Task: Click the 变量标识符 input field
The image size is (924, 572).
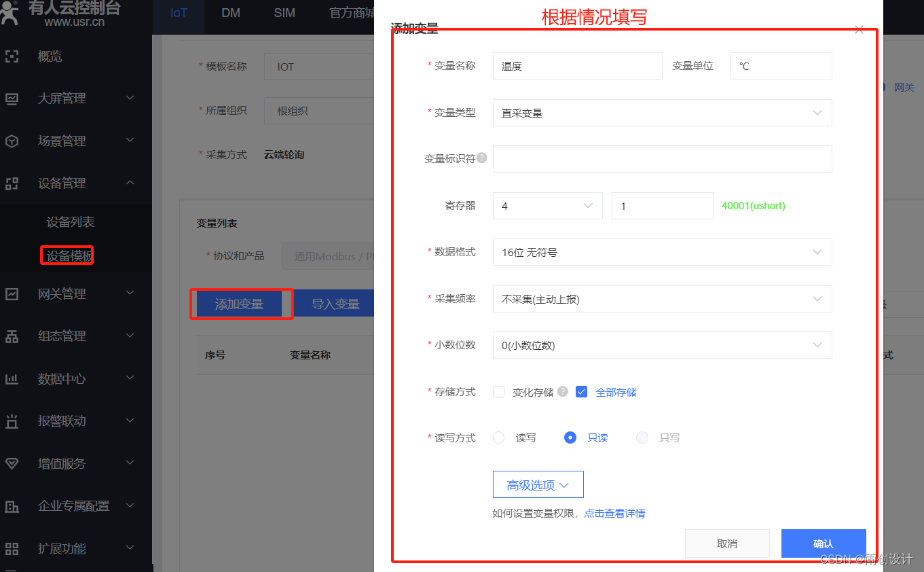Action: pos(662,159)
